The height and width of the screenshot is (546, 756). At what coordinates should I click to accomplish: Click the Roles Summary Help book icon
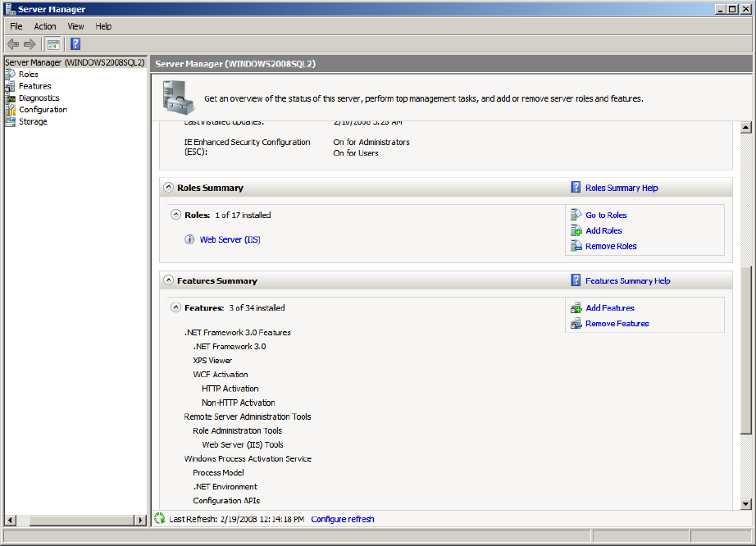[x=576, y=188]
